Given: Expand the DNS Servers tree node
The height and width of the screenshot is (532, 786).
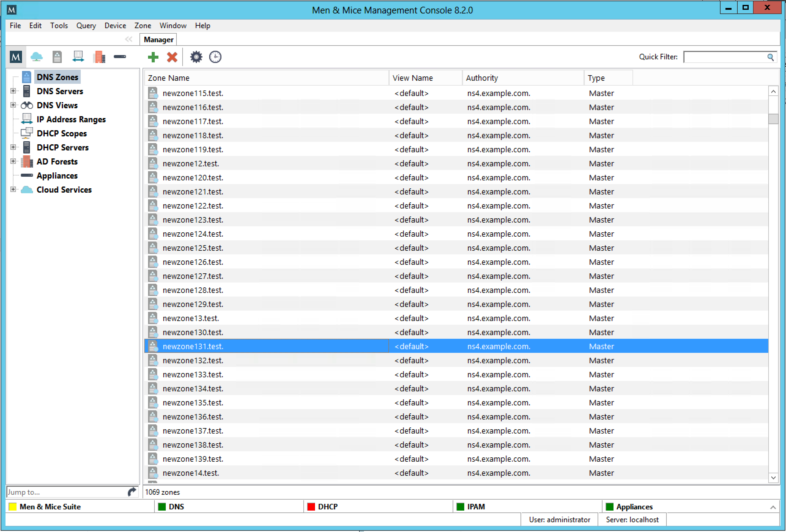Looking at the screenshot, I should click(13, 91).
